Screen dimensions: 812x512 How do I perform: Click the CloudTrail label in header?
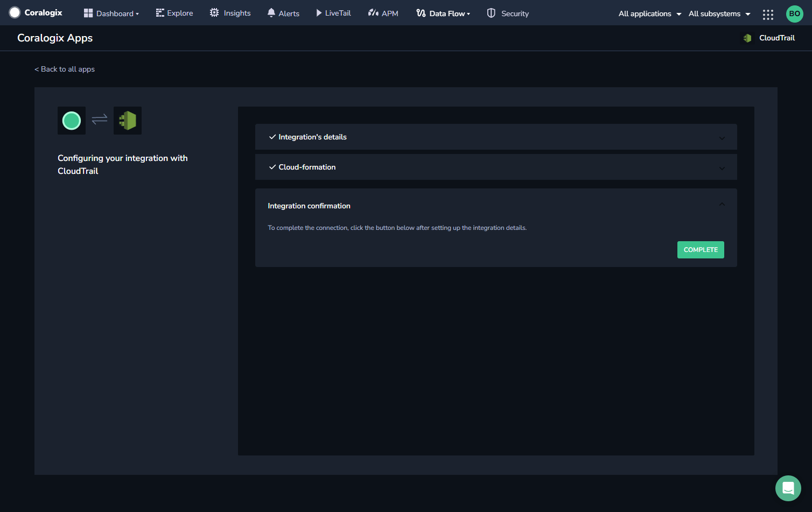click(777, 38)
